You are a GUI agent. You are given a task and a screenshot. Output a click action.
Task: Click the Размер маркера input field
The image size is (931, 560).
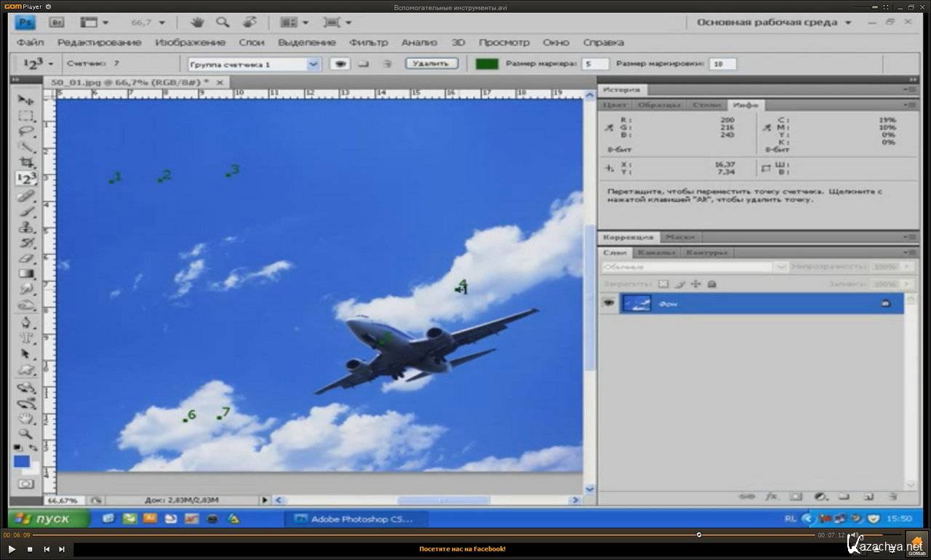(x=596, y=64)
